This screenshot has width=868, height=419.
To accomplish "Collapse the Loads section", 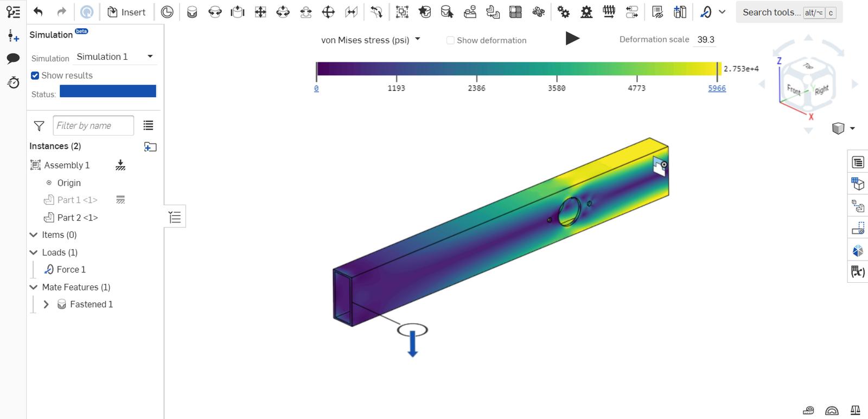I will 34,252.
